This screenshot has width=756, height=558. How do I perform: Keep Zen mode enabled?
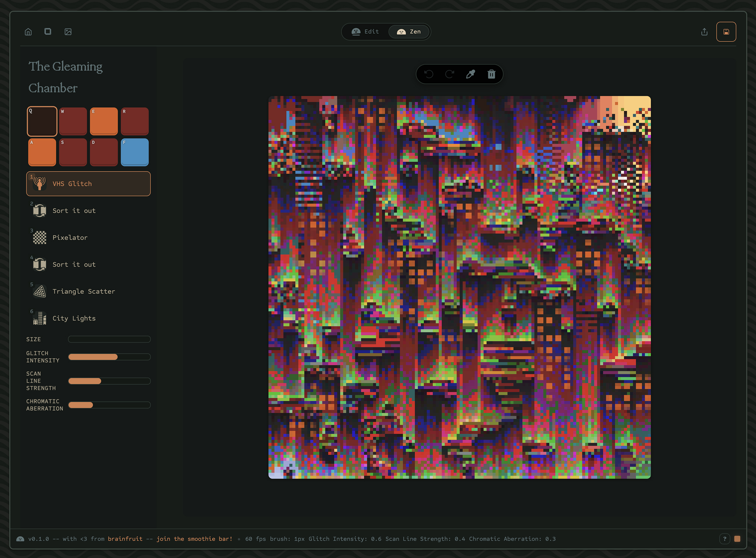409,32
